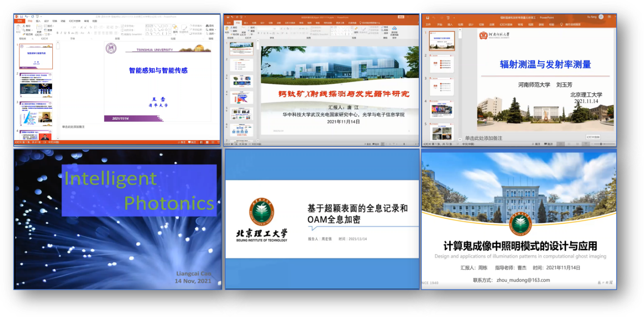Click New Slide icon in Tsinghua window

click(40, 28)
